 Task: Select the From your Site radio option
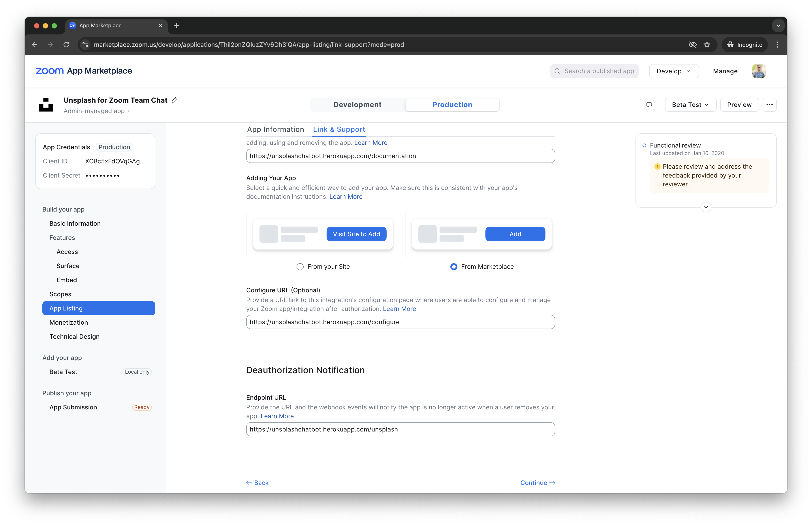pos(300,267)
